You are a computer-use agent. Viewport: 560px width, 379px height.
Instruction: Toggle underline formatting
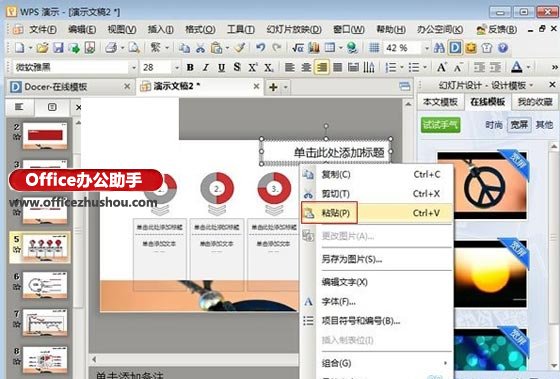tap(221, 67)
